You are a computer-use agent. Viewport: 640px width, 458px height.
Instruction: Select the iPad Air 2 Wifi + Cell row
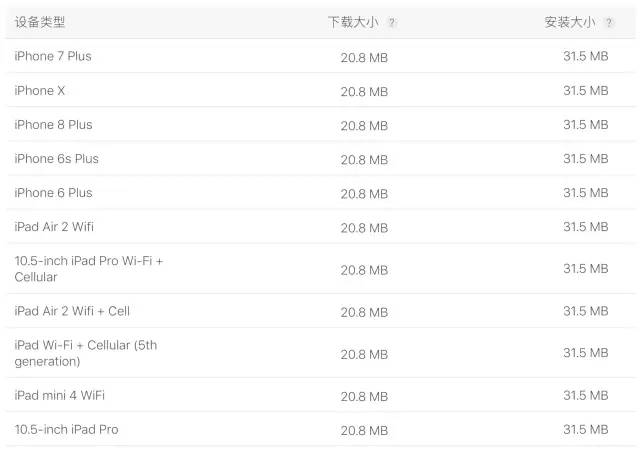(x=320, y=311)
